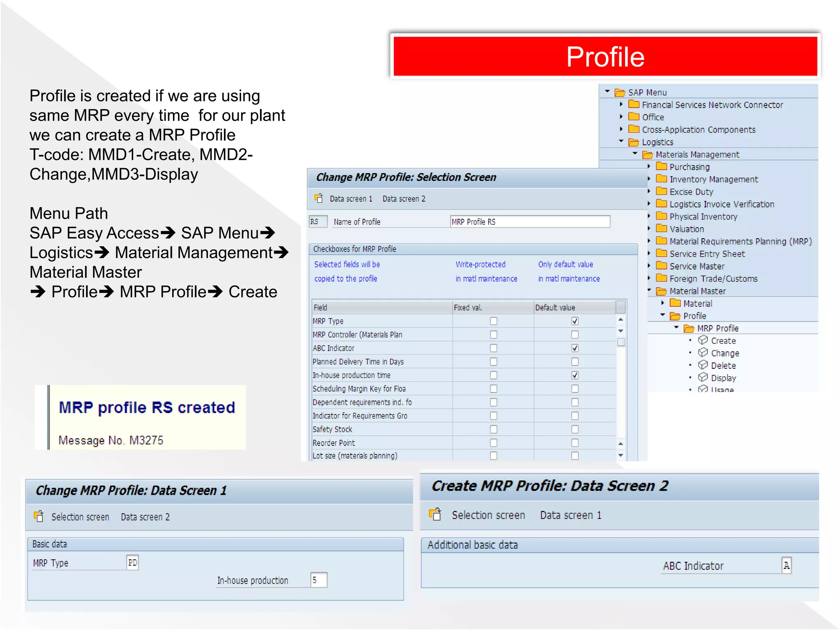Click the Excise Duty folder icon
Image resolution: width=840 pixels, height=630 pixels.
(x=661, y=191)
